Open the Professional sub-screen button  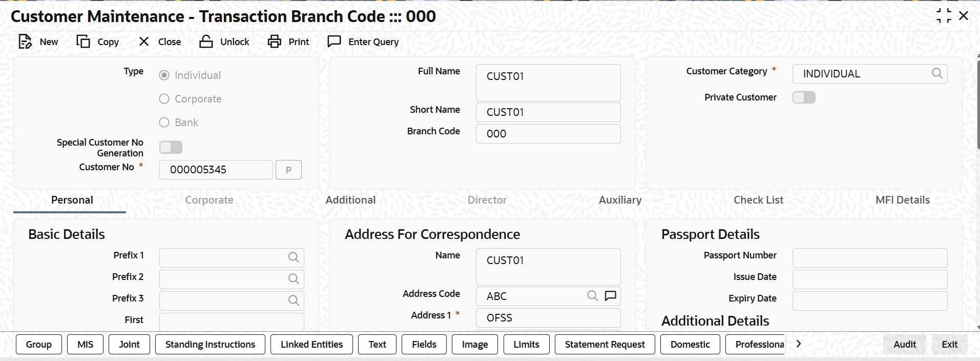[x=755, y=344]
